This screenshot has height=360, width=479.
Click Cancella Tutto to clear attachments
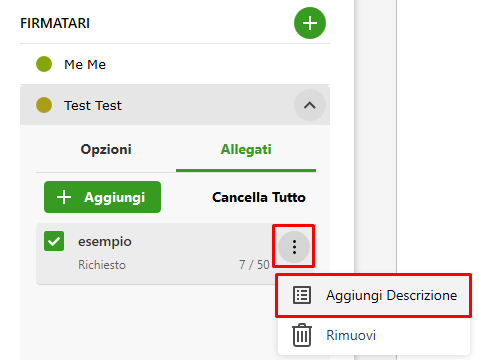point(259,197)
